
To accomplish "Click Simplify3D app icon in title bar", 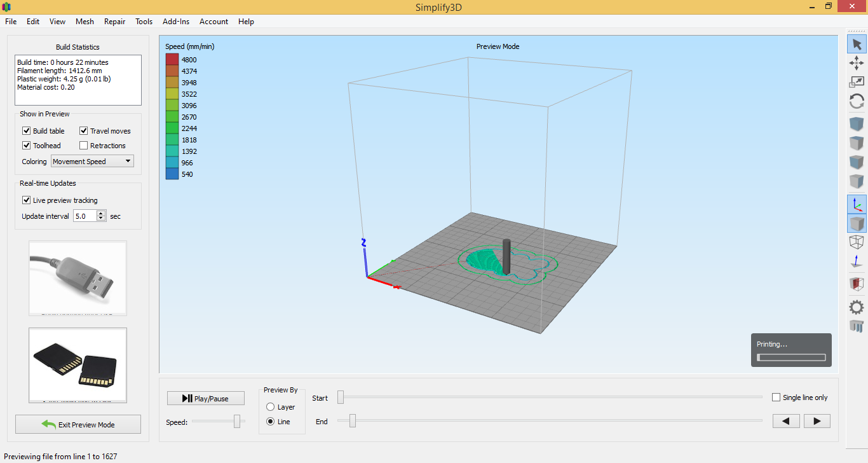I will point(6,6).
